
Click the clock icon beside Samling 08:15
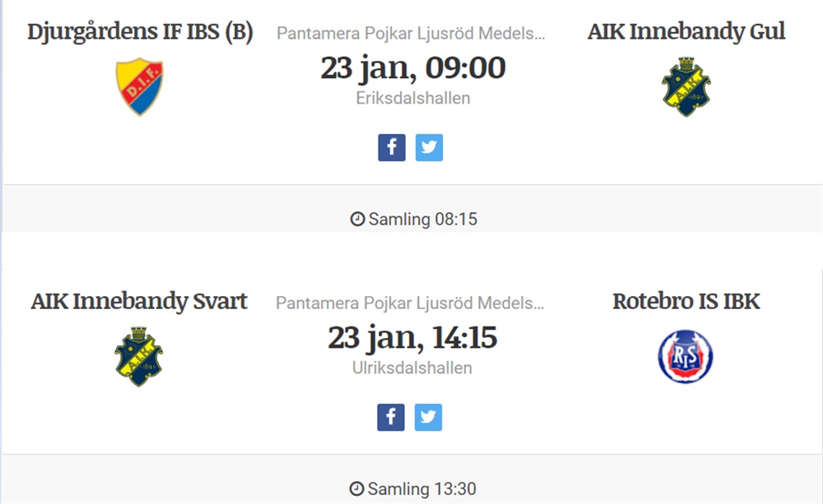pos(357,219)
